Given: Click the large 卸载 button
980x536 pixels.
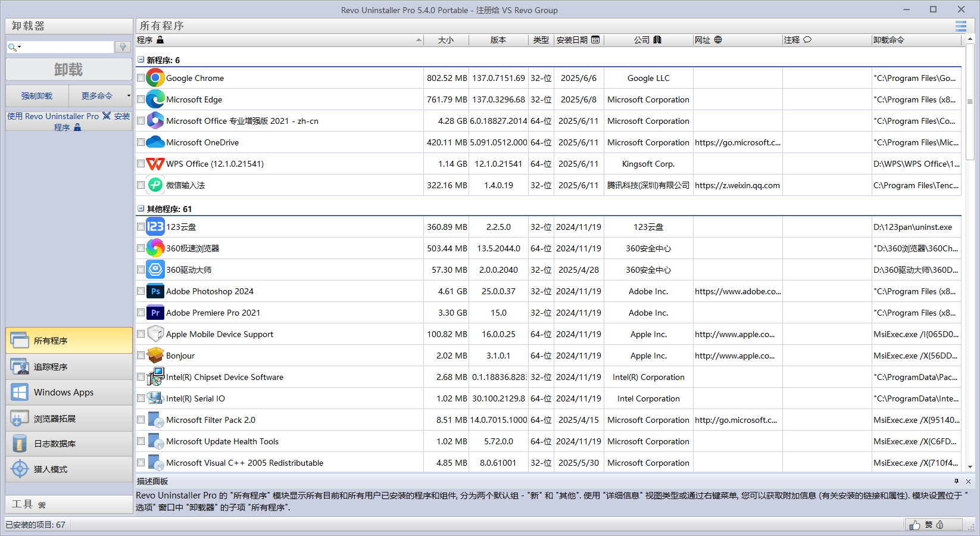Looking at the screenshot, I should point(68,70).
